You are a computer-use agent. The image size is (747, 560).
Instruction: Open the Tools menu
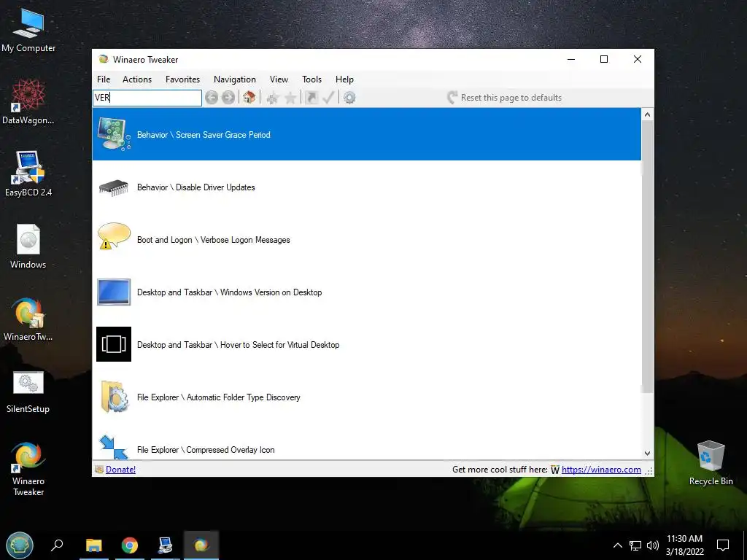point(311,79)
